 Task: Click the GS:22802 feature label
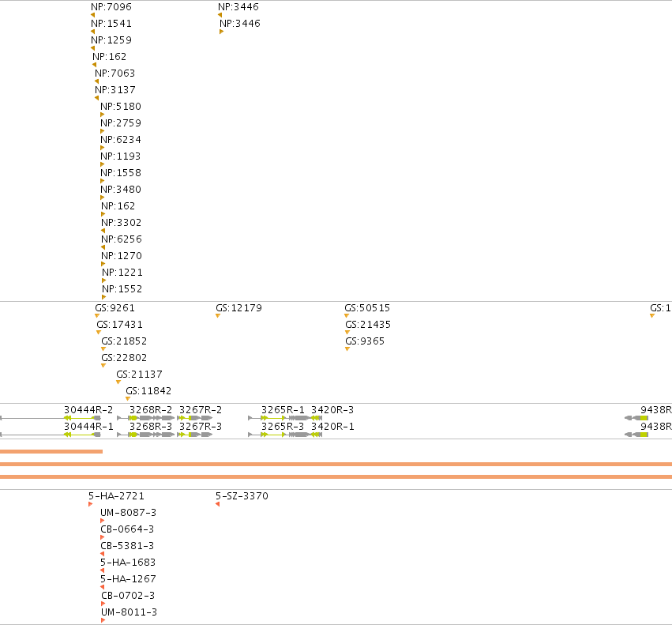coord(124,358)
